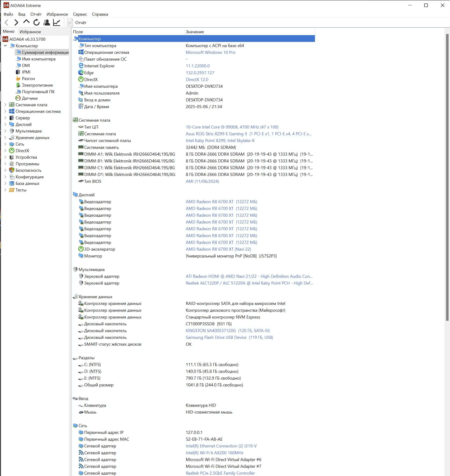Click the vertical scrollbar thumb
This screenshot has height=476, width=450.
pos(447,177)
